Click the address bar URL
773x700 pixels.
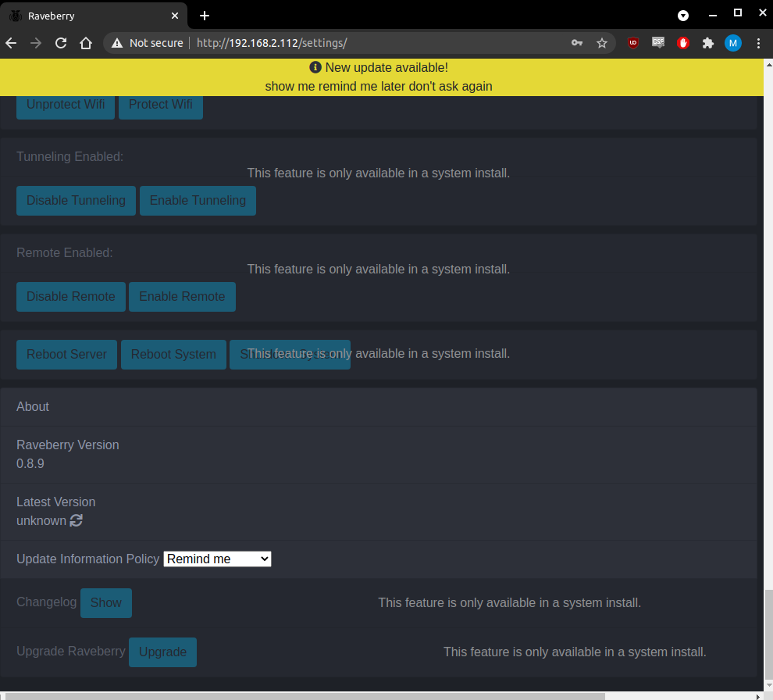coord(273,44)
